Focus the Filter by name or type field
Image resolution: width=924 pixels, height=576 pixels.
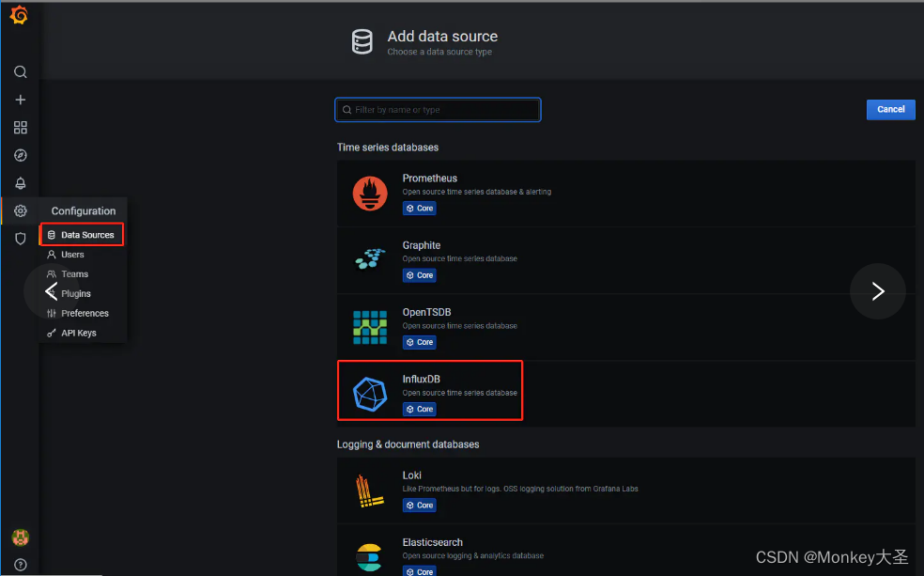coord(438,110)
